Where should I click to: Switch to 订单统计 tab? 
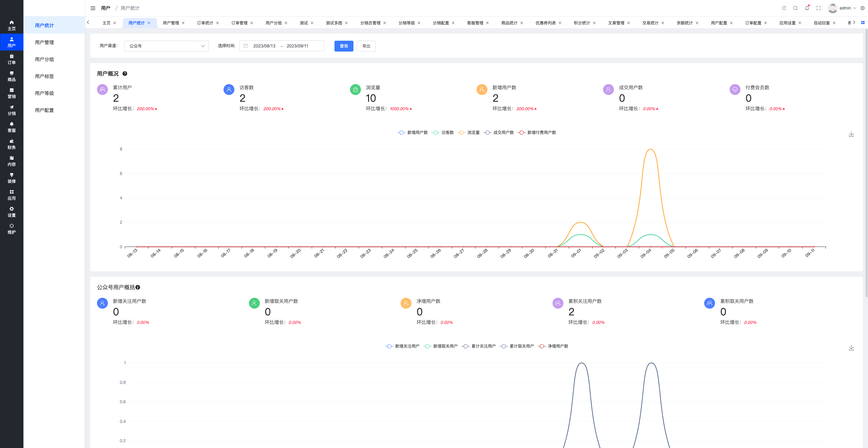205,23
